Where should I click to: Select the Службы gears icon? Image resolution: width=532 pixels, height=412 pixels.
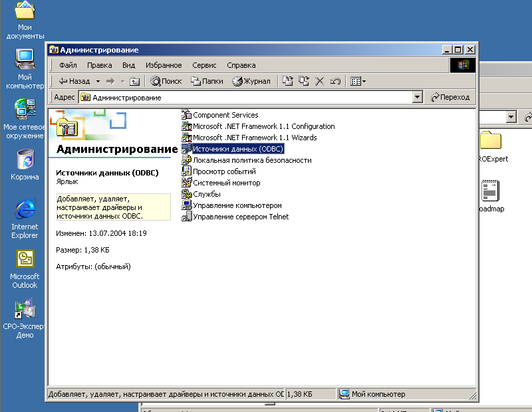[187, 194]
